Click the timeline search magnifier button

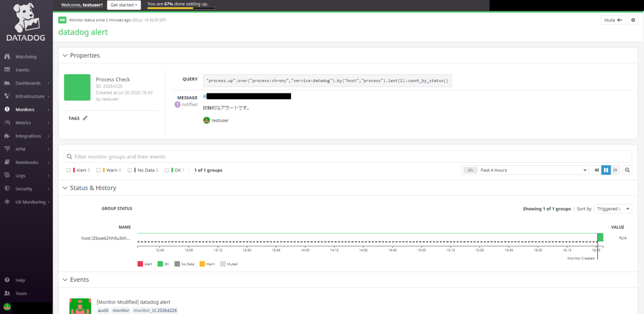click(627, 170)
